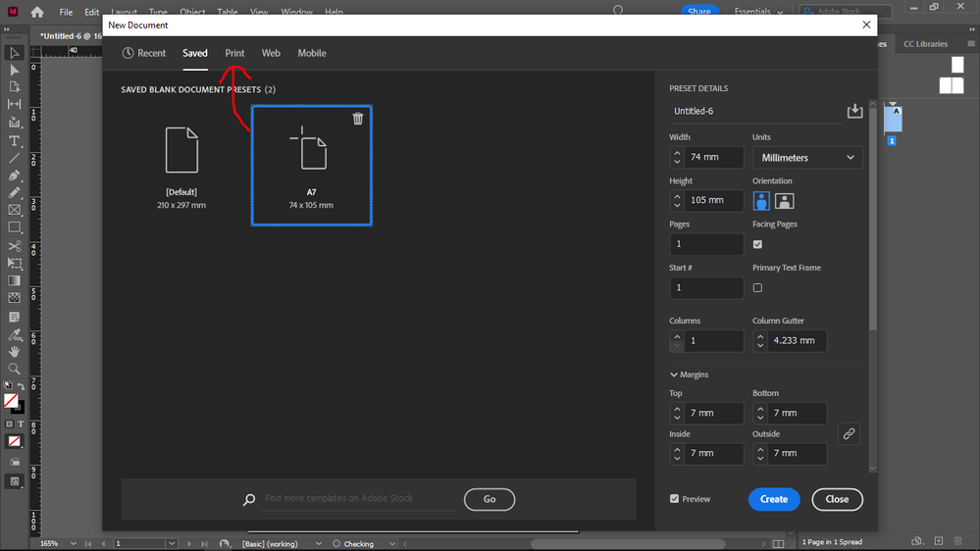Select the Zoom tool

(x=14, y=370)
